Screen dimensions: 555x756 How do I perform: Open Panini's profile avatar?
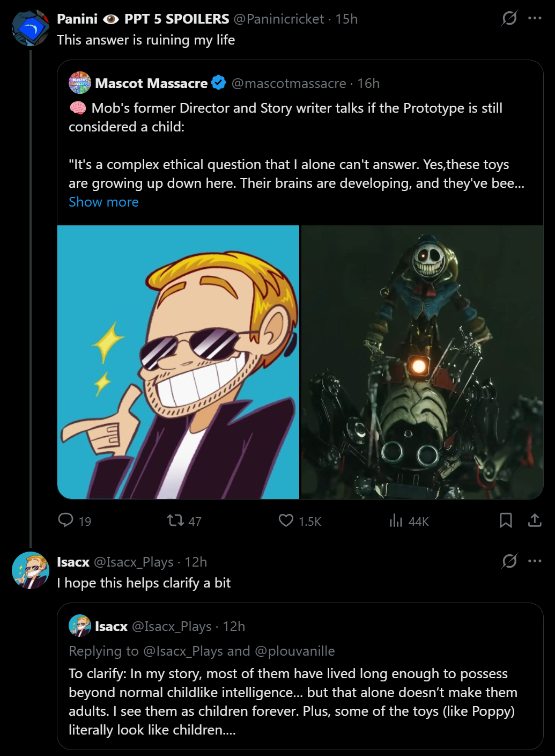(x=31, y=28)
